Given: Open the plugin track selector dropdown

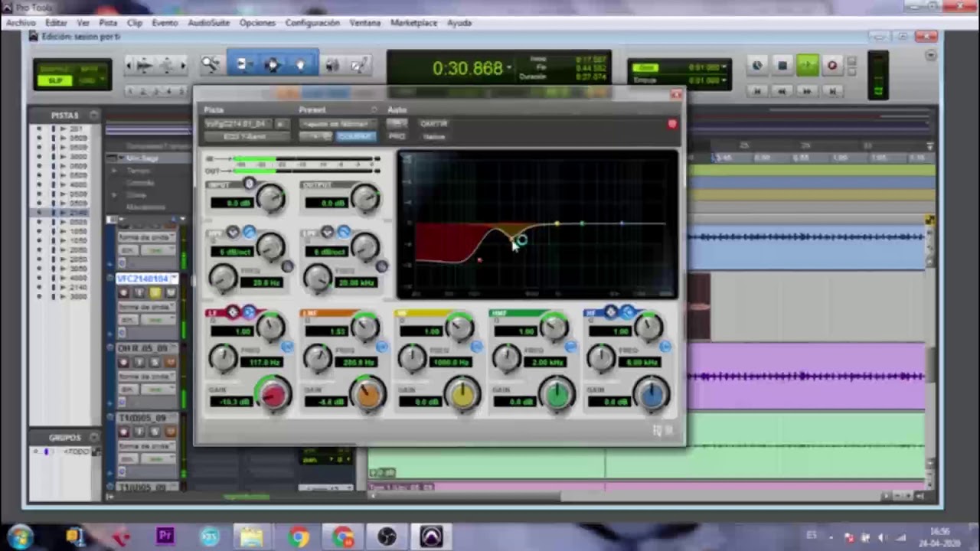Looking at the screenshot, I should 239,124.
